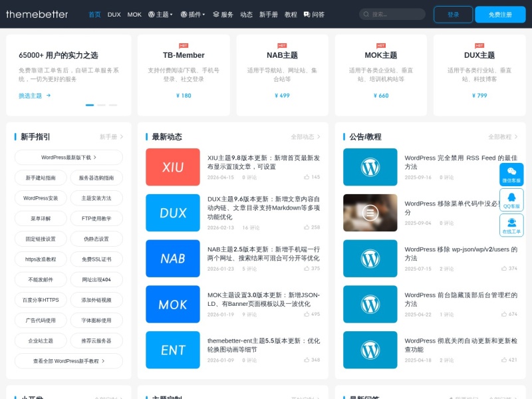Select the first active carousel dot
532x399 pixels.
[x=90, y=105]
